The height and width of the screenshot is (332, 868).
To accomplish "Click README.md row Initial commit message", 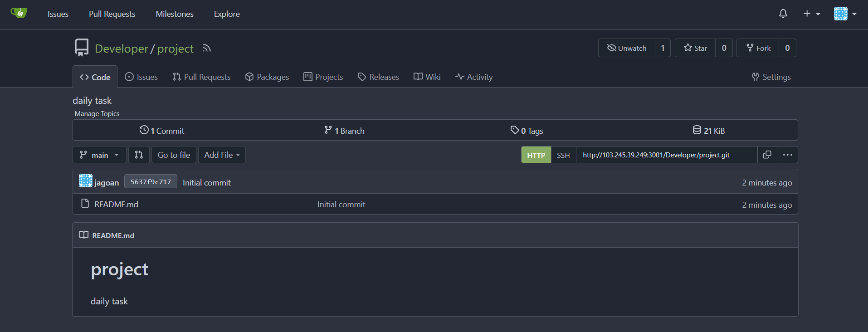I will tap(341, 205).
